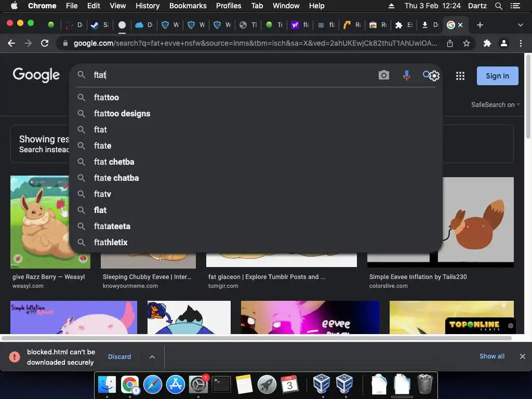532x399 pixels.
Task: Discard the blocked.html download
Action: point(119,356)
